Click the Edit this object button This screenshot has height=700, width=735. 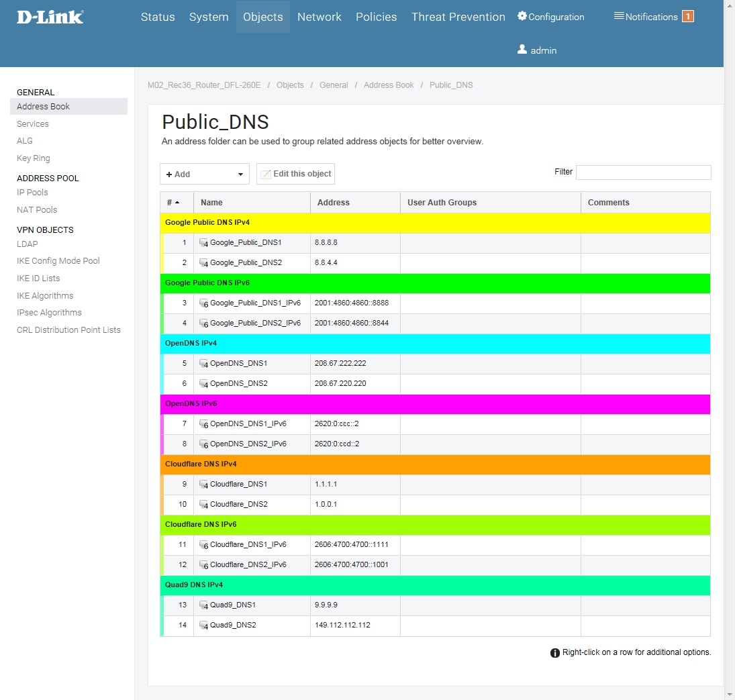(x=295, y=174)
